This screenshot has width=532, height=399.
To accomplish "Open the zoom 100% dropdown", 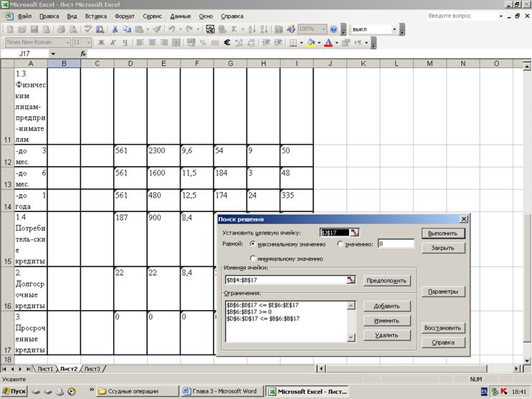I will click(x=323, y=29).
